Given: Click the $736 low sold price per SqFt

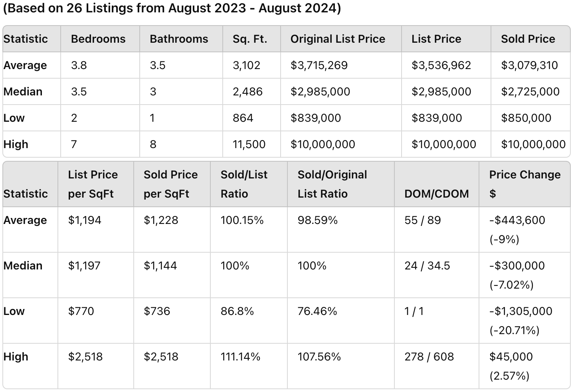Looking at the screenshot, I should tap(157, 311).
